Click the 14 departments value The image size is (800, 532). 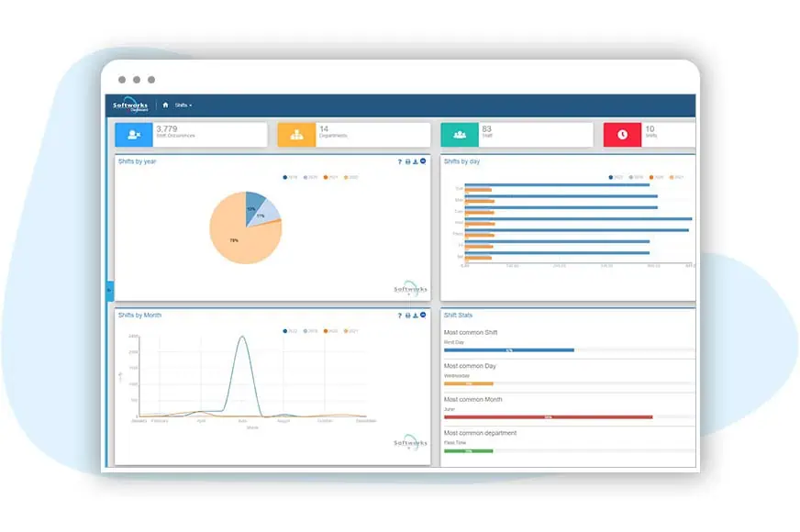click(324, 129)
